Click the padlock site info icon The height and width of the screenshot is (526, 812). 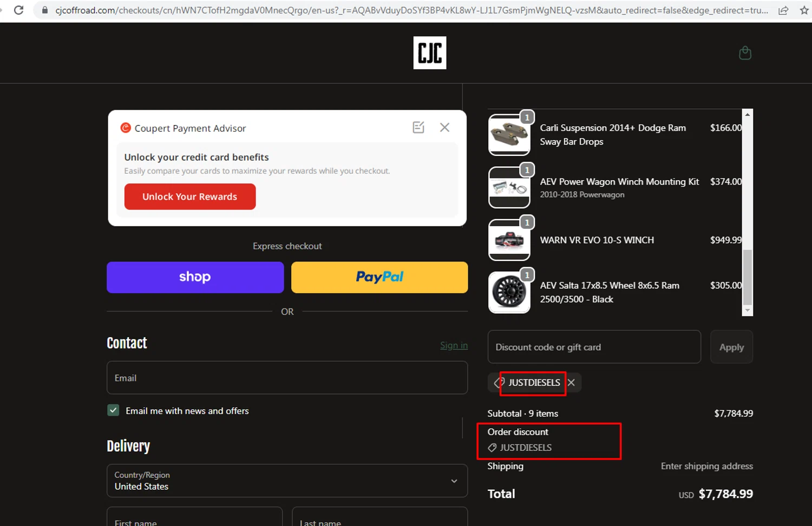45,10
